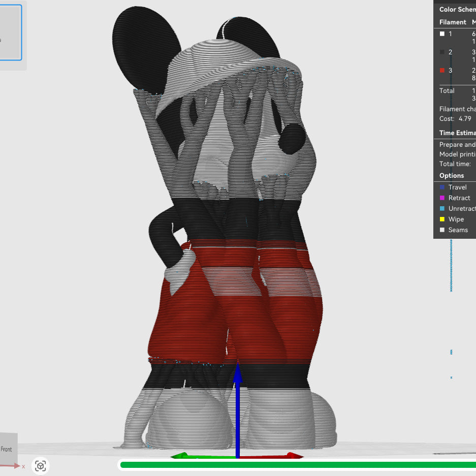Click the green horizontal move progress slider
The width and height of the screenshot is (476, 476).
click(297, 464)
